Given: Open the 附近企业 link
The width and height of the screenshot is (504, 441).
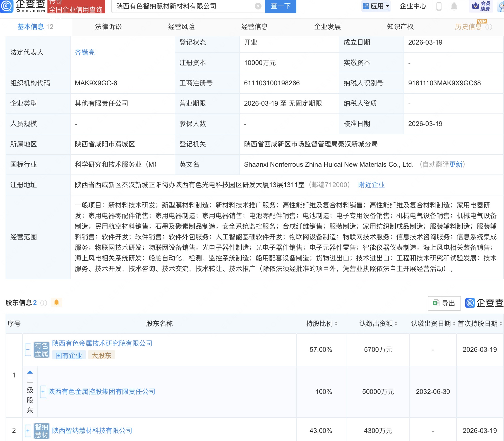Looking at the screenshot, I should (371, 185).
